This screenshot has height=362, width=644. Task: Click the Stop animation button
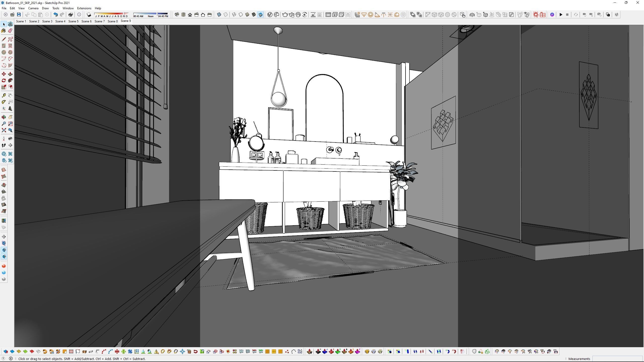(567, 15)
